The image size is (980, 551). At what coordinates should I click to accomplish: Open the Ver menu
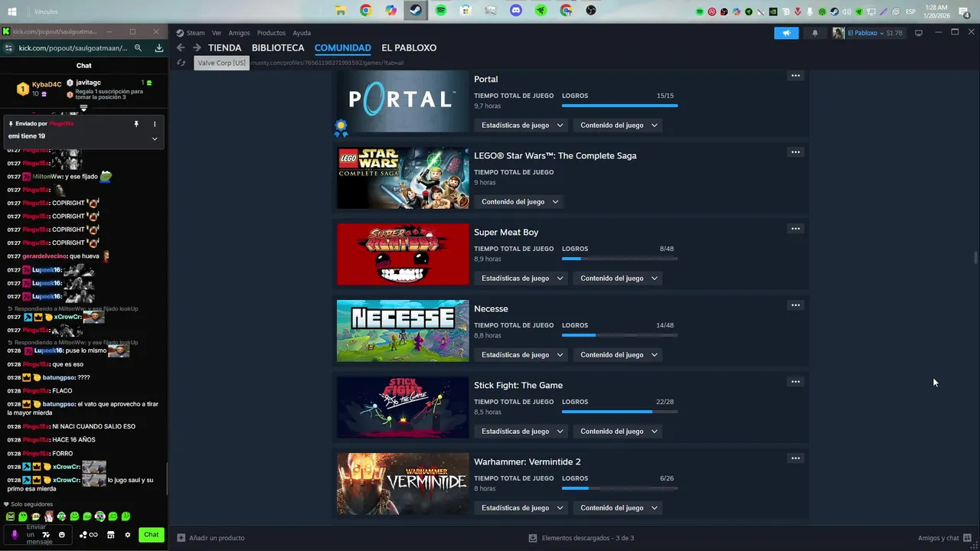[x=217, y=33]
